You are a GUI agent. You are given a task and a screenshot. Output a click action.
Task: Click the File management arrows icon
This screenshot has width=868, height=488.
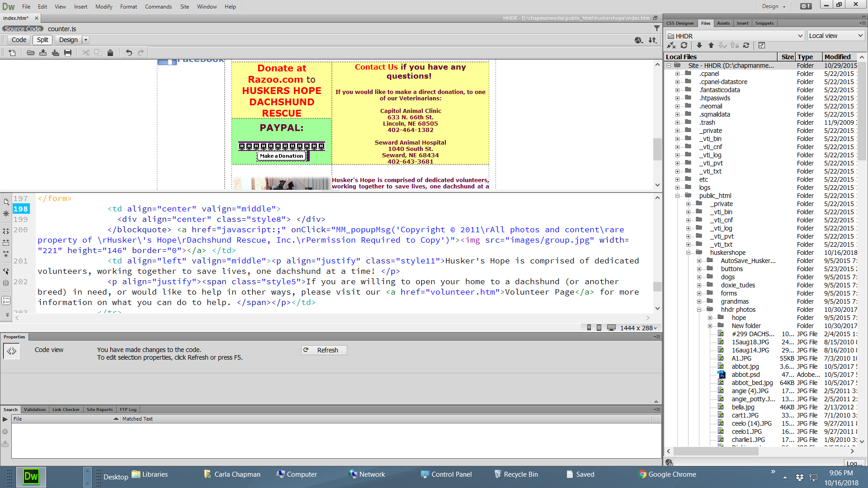652,40
